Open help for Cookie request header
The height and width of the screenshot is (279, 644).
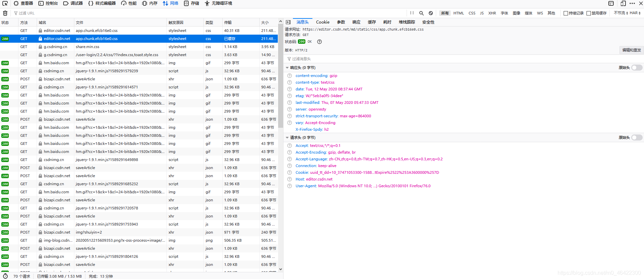click(x=290, y=172)
